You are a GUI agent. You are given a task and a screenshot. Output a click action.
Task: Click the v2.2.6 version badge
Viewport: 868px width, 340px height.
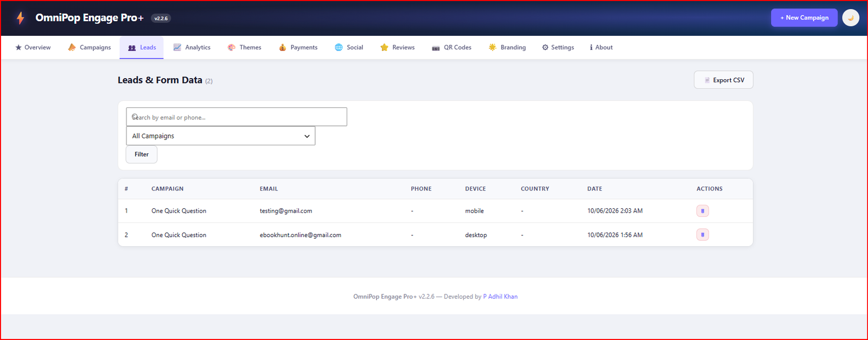tap(161, 18)
